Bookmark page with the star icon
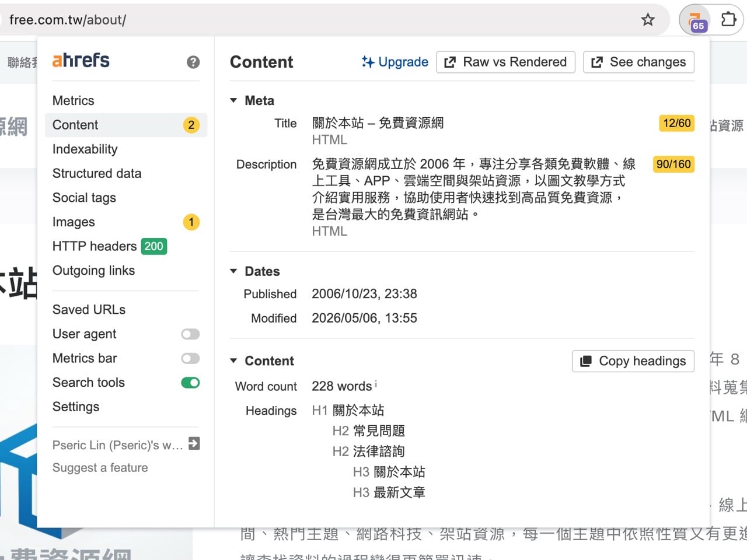 coord(648,20)
